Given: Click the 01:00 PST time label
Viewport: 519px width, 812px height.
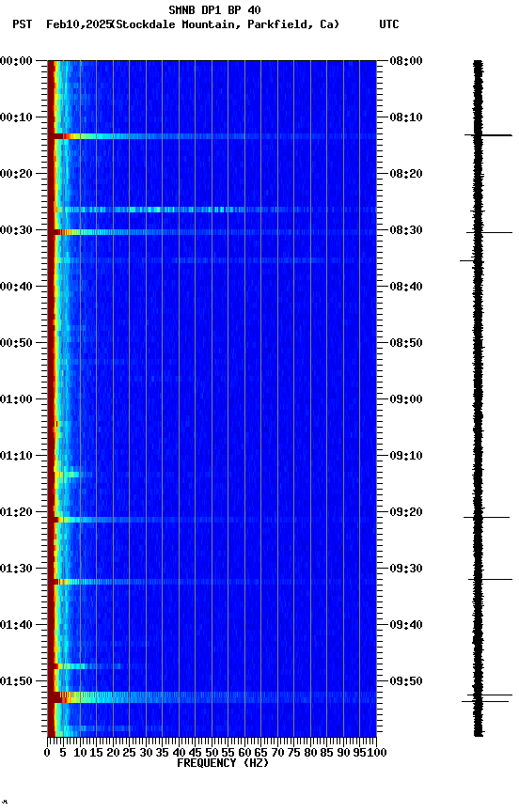Looking at the screenshot, I should 16,399.
